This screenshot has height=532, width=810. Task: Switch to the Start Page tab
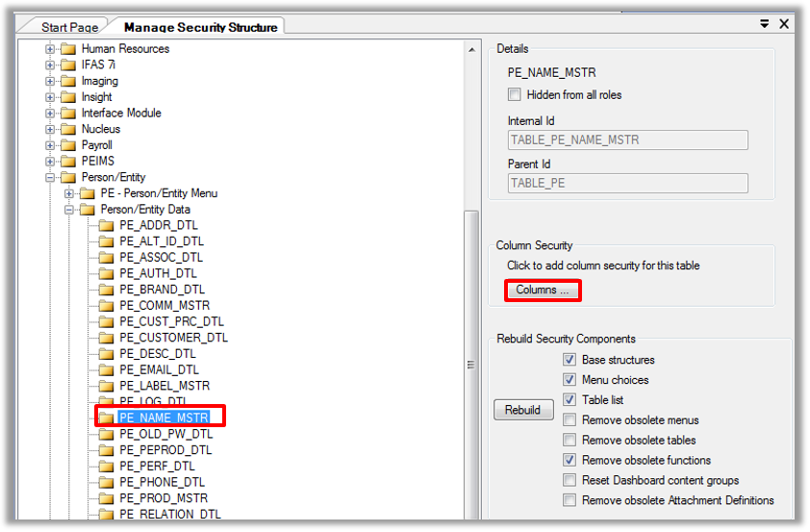pos(69,27)
